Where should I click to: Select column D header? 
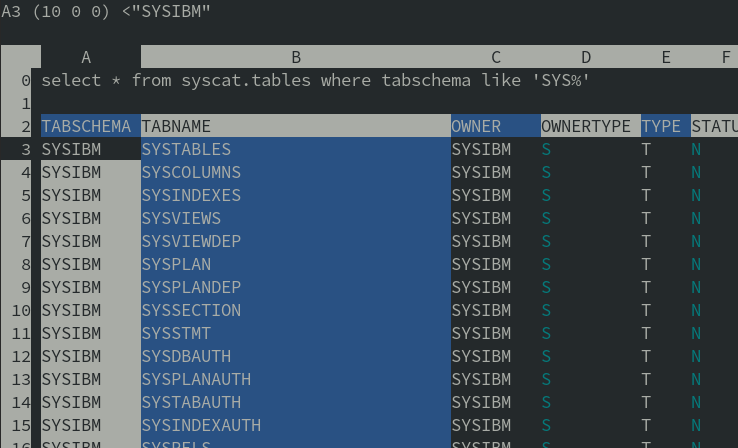pyautogui.click(x=586, y=58)
